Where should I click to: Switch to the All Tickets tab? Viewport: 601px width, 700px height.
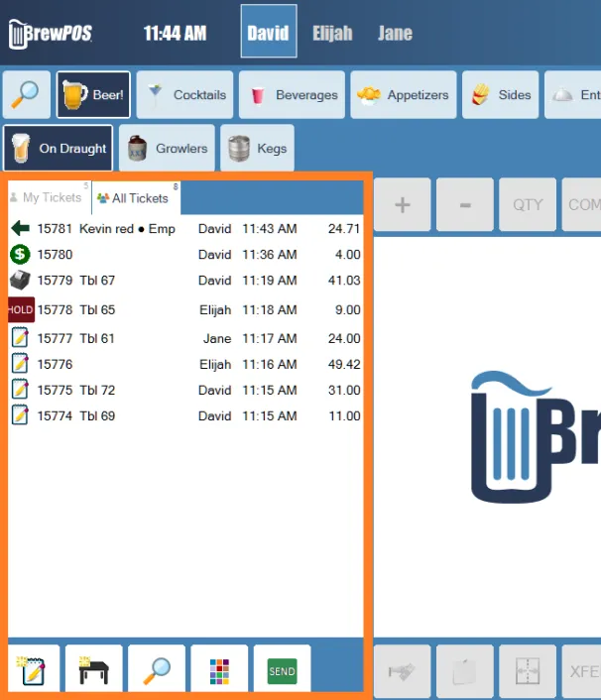(x=136, y=197)
